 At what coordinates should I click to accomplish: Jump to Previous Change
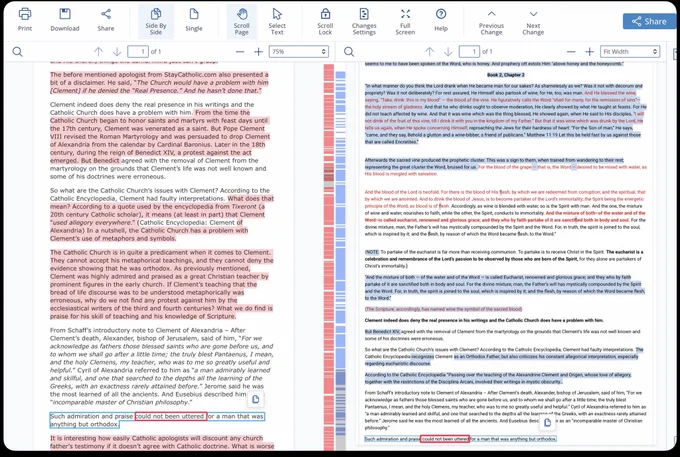[x=491, y=23]
